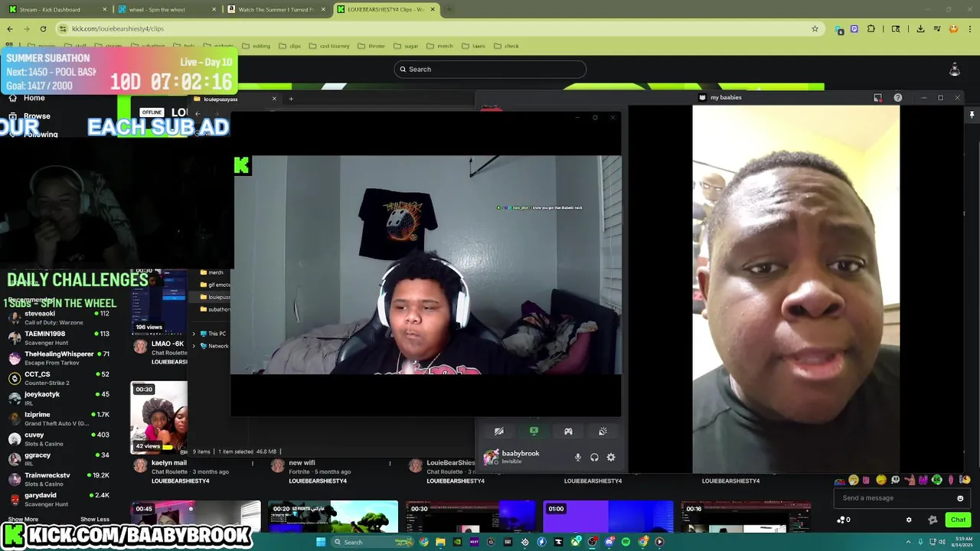Expand 'This PC' in File Explorer tree
The height and width of the screenshot is (551, 980).
[194, 334]
